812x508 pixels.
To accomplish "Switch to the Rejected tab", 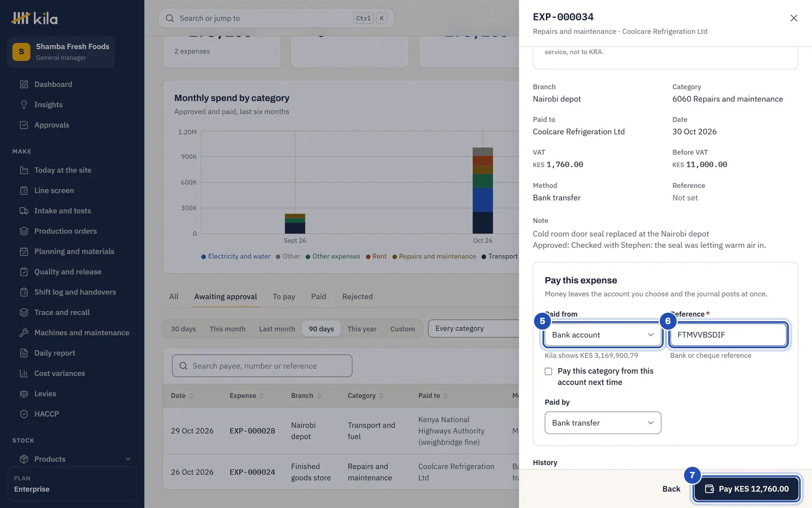I will click(358, 297).
